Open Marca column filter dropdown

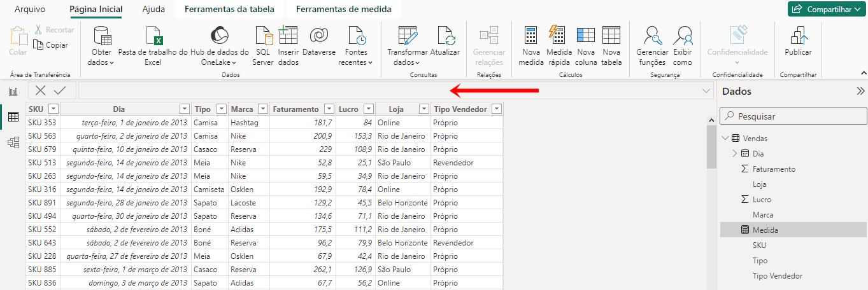263,109
